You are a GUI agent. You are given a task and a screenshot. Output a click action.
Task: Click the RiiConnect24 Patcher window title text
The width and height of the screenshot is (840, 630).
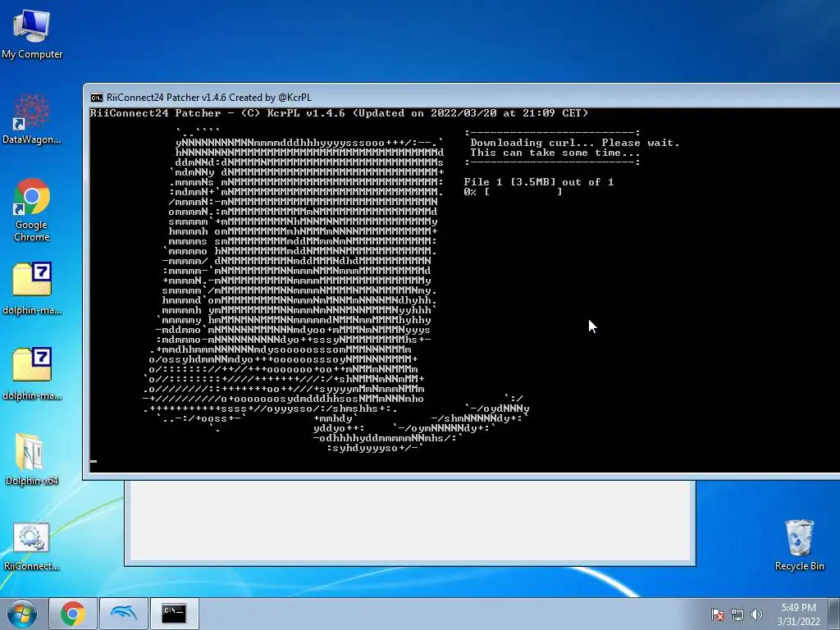pyautogui.click(x=209, y=98)
